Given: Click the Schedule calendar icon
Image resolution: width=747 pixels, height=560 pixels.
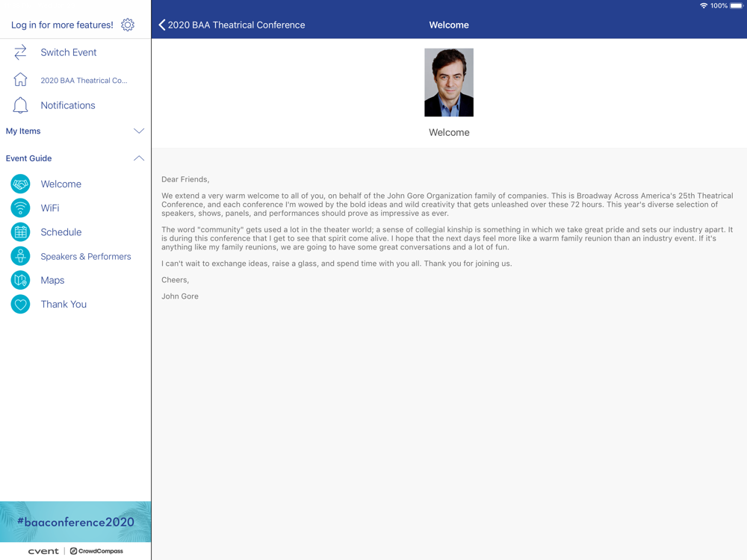Looking at the screenshot, I should click(20, 232).
